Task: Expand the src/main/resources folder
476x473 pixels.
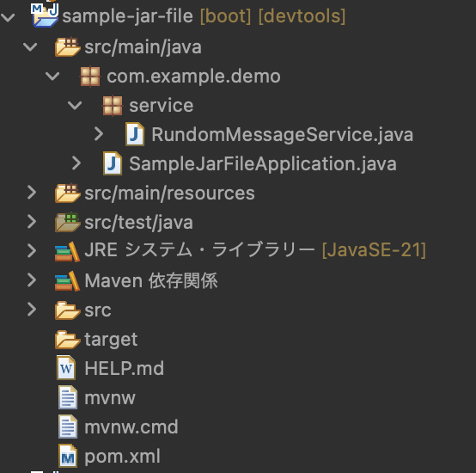Action: pyautogui.click(x=32, y=193)
